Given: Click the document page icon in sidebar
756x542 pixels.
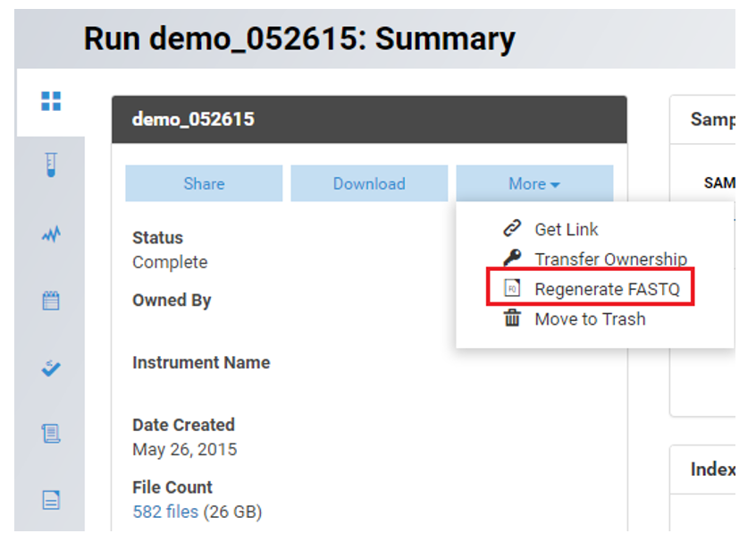Looking at the screenshot, I should (51, 500).
